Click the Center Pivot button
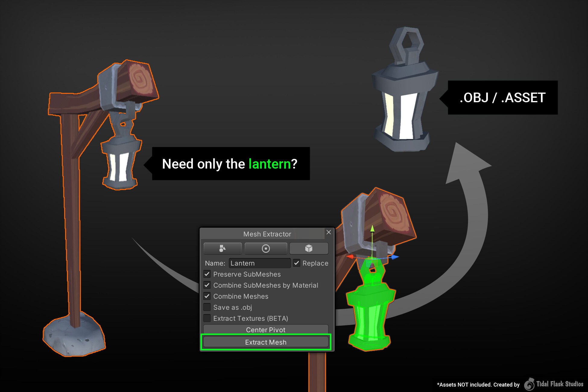Image resolution: width=588 pixels, height=392 pixels. (x=266, y=330)
